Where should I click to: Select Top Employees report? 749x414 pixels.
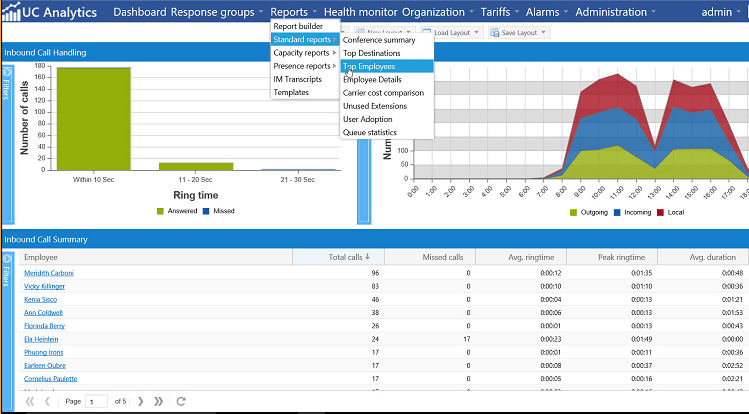[387, 66]
